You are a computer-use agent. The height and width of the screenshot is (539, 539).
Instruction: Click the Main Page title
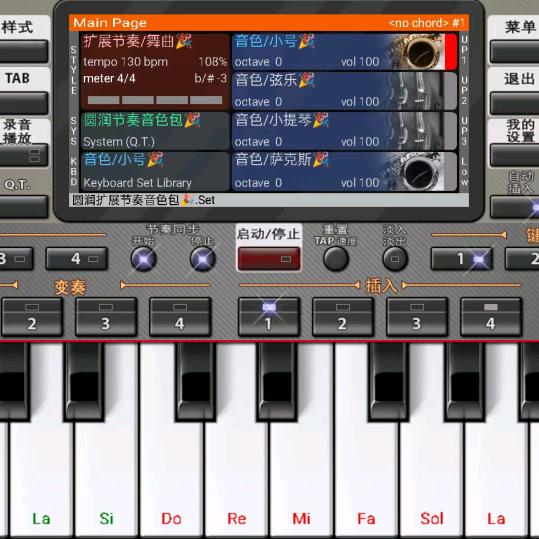110,23
